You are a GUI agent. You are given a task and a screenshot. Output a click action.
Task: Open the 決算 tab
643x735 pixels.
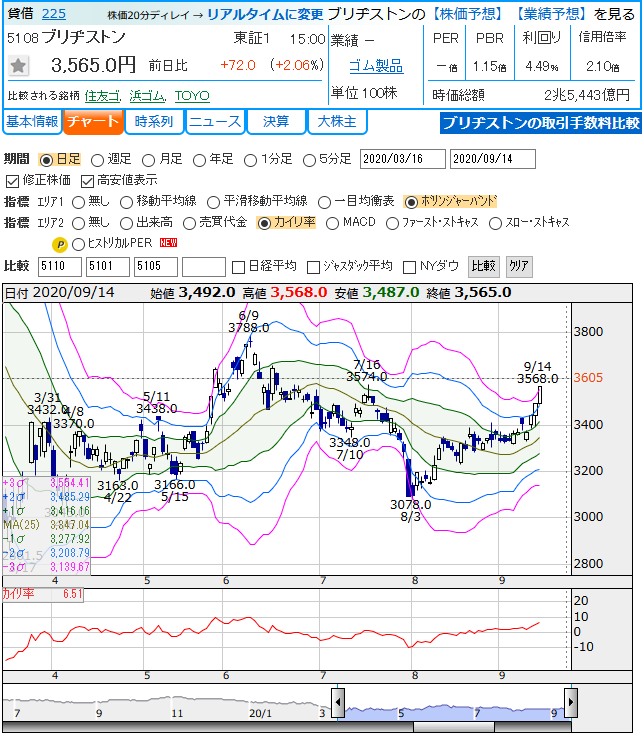(x=276, y=122)
